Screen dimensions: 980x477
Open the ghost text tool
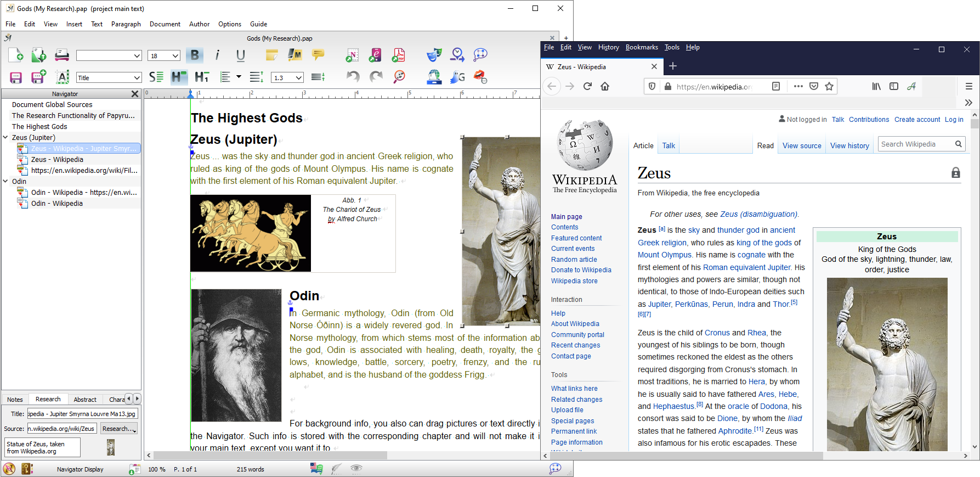(x=457, y=77)
